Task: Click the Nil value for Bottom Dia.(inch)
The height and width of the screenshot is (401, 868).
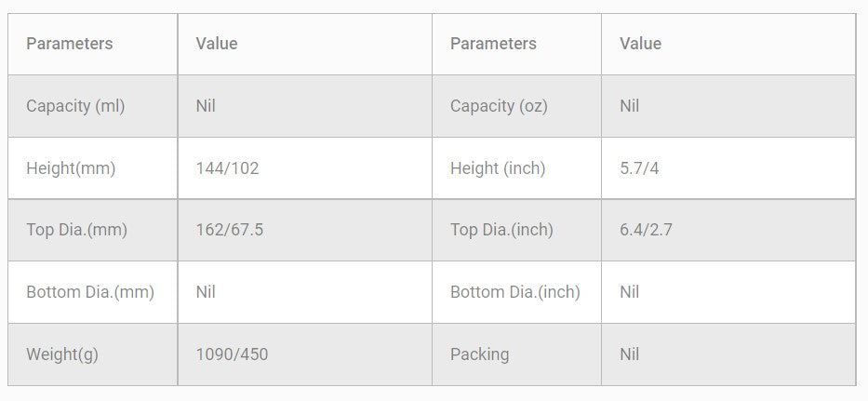Action: coord(630,292)
